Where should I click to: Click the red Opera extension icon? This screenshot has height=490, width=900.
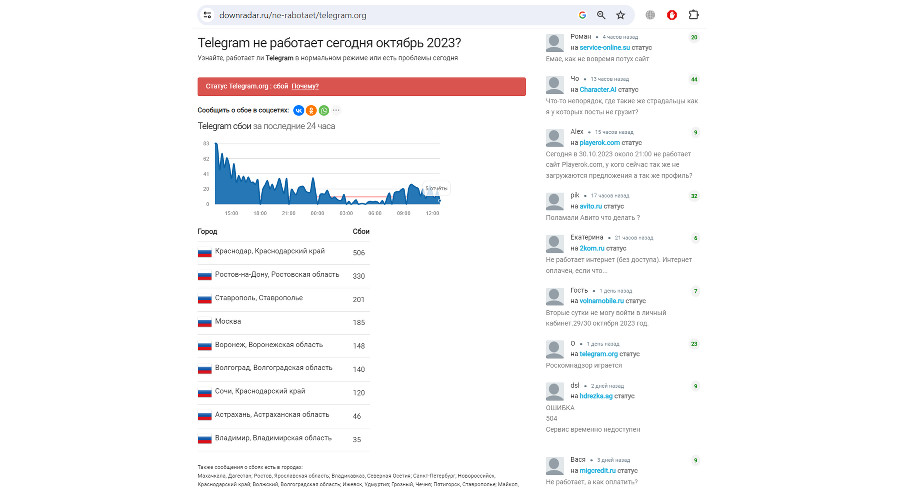click(672, 15)
